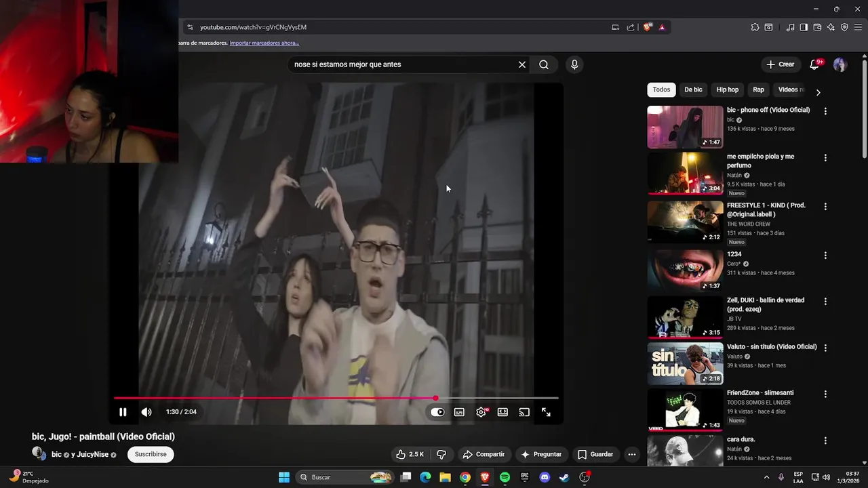Play bic - phone off thumbnail
Screen dimensions: 868x488
685,127
